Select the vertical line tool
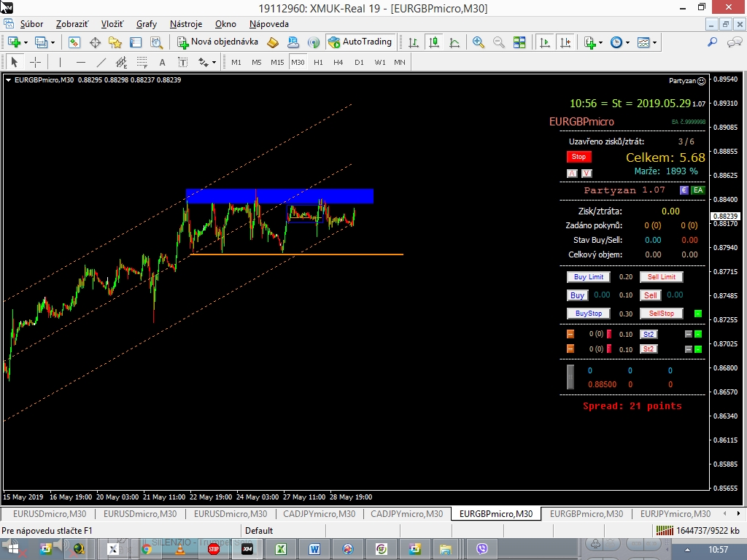The image size is (747, 560). tap(60, 62)
